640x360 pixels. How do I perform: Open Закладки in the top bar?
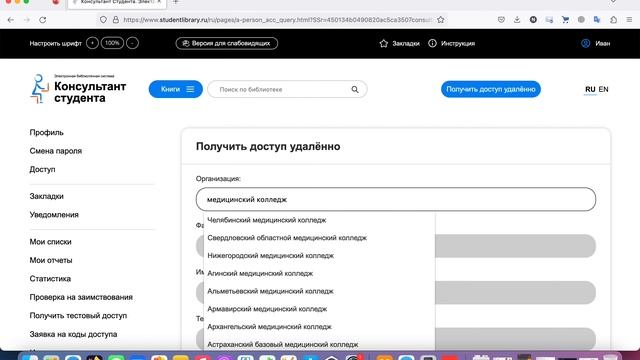(399, 43)
